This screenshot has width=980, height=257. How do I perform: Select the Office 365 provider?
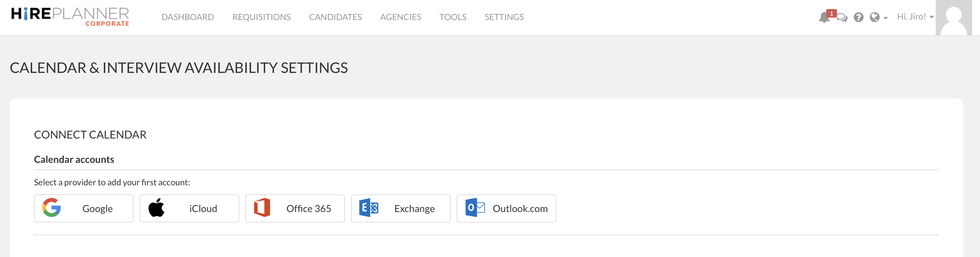[295, 208]
